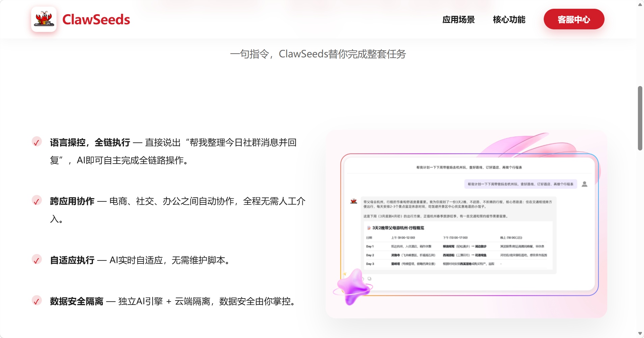Click the copy icon below the chat reply
This screenshot has height=338, width=644.
click(370, 279)
